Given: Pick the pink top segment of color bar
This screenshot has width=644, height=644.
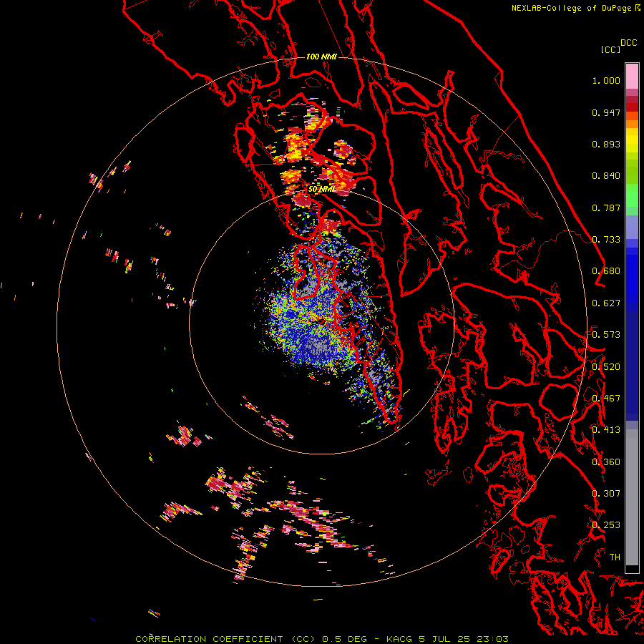Looking at the screenshot, I should [632, 76].
